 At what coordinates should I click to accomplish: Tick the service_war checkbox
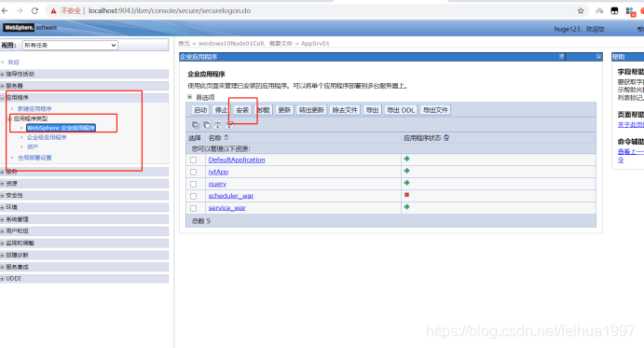(194, 208)
